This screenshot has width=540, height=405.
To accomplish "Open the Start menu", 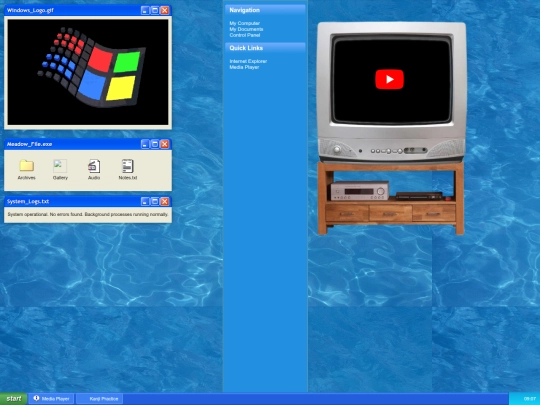I will [14, 399].
